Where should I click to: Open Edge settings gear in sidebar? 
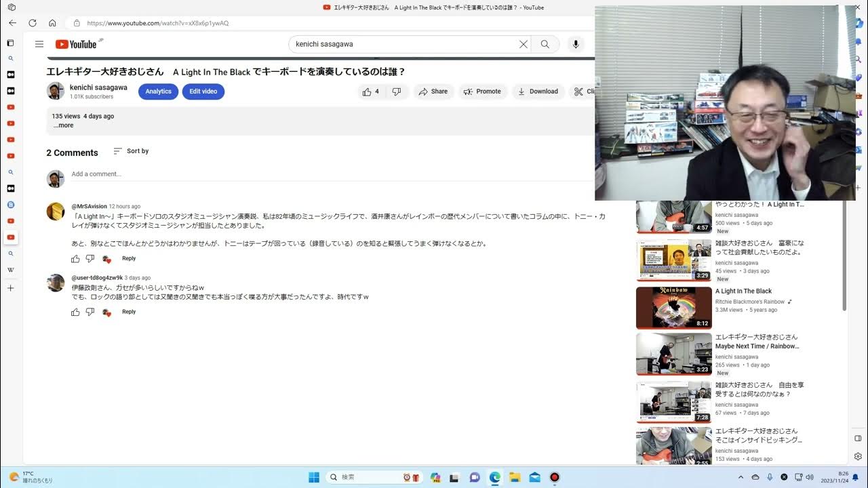[858, 456]
